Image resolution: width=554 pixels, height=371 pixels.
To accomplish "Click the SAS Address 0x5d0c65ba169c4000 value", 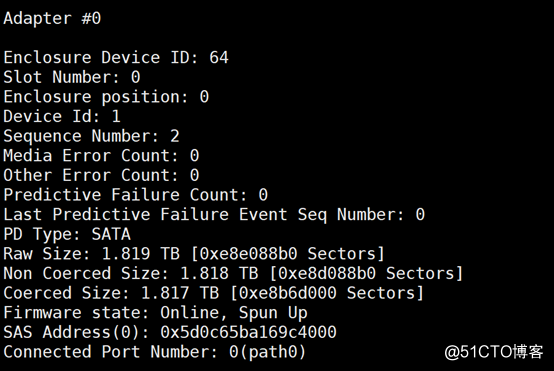I will (248, 332).
